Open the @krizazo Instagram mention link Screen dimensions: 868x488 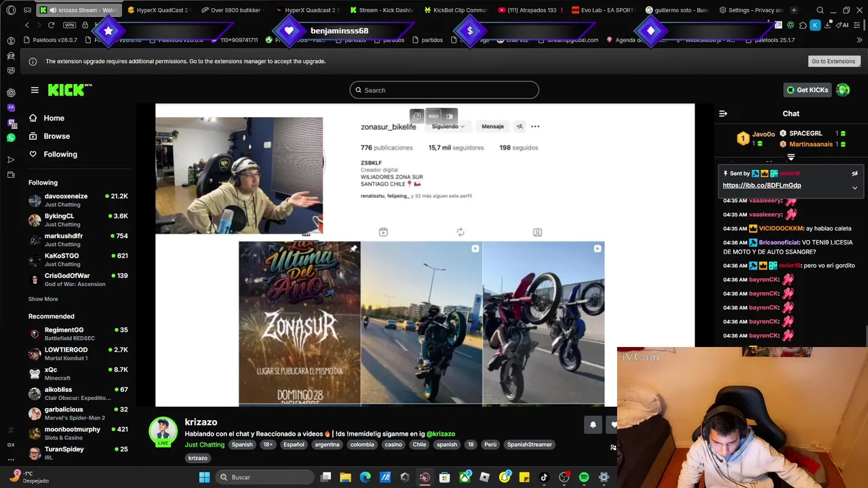[x=441, y=434]
